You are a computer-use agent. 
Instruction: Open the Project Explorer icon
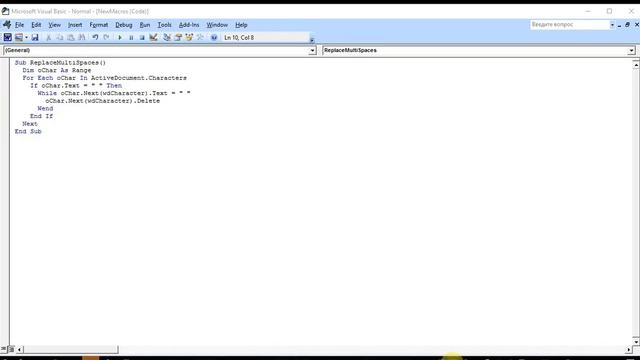(x=167, y=37)
